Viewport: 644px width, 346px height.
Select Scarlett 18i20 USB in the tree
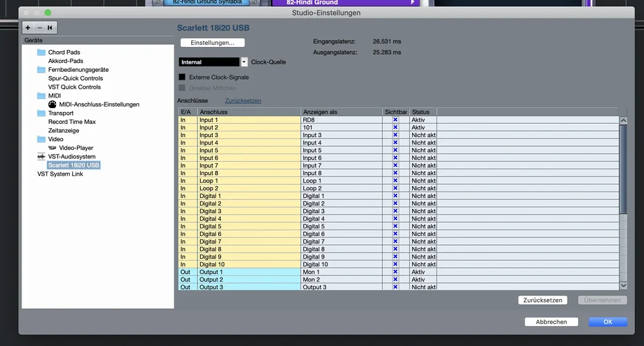(73, 165)
